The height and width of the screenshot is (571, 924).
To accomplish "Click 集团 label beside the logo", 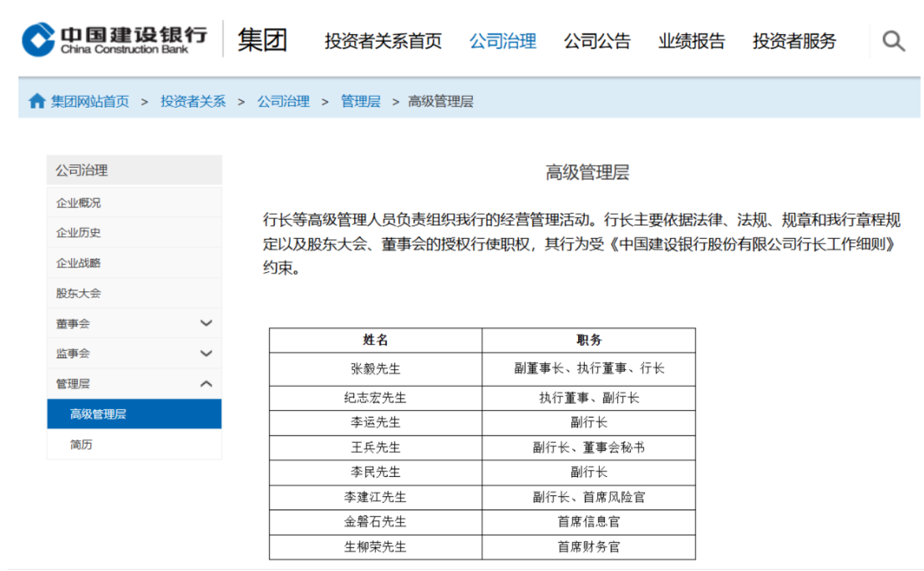I will [x=262, y=40].
